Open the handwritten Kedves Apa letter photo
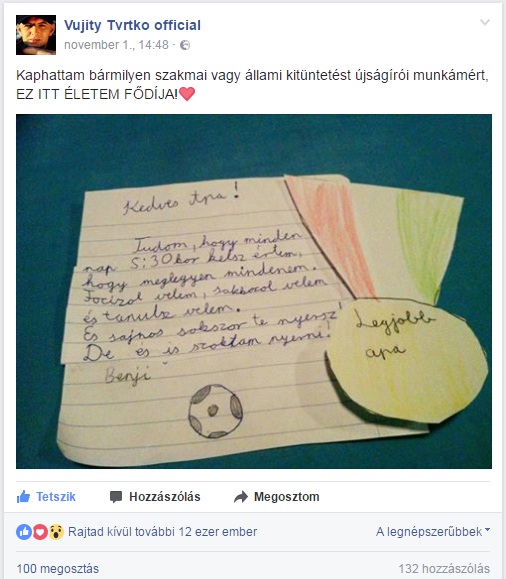Viewport: 506px width, 579px height. (x=254, y=291)
